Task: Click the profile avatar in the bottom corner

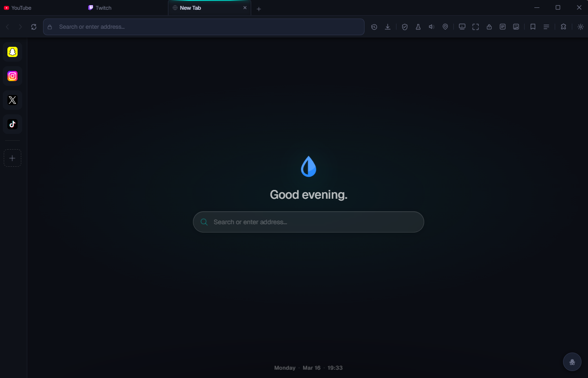Action: point(572,362)
